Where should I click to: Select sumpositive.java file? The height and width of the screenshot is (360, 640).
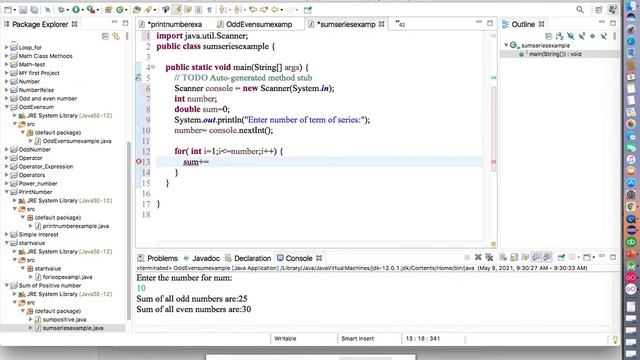click(x=64, y=319)
